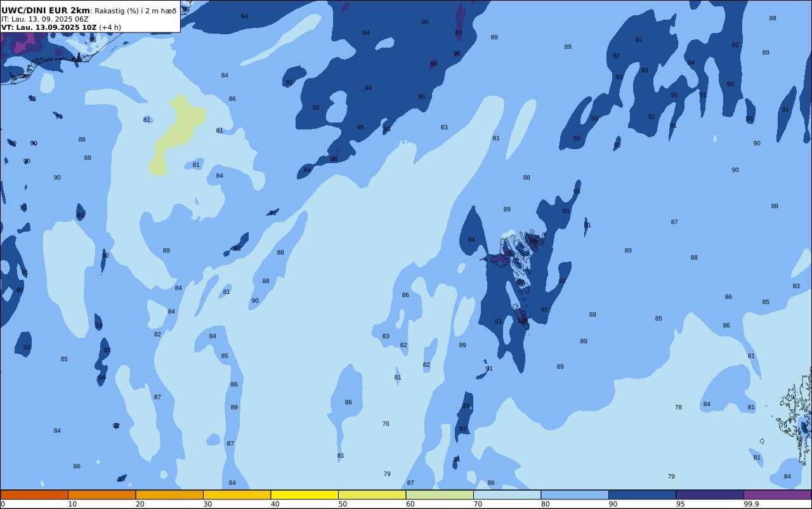Click the 40–50 bright yellow legend swatch
Screen dimensions: 812x509
tap(304, 494)
